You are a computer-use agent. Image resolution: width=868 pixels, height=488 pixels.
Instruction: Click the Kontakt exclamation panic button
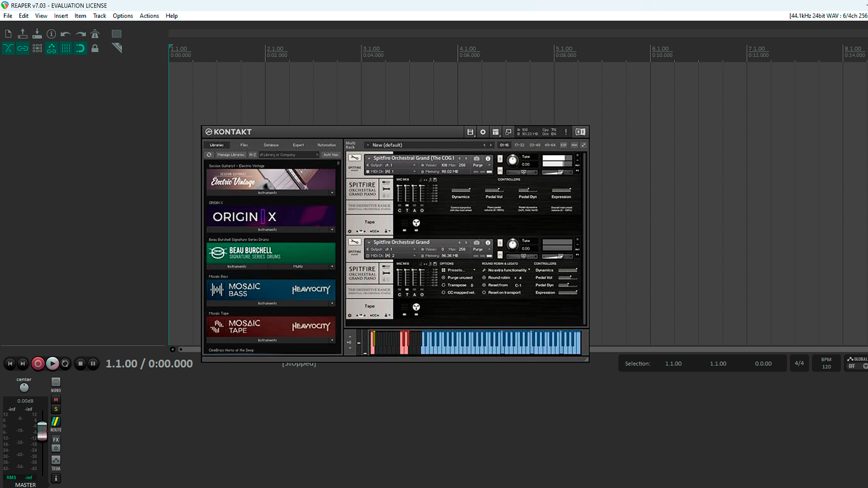pyautogui.click(x=566, y=132)
